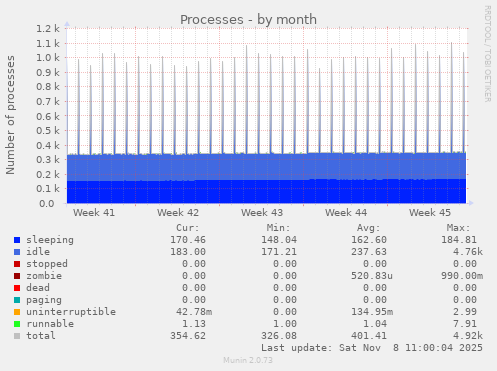This screenshot has width=497, height=371.
Task: Click the 'Max:' column header
Action: pos(459,228)
